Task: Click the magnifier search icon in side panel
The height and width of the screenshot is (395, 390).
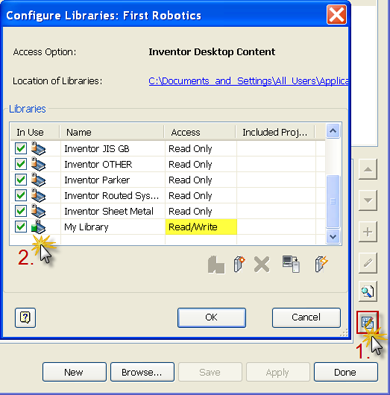Action: pos(368,292)
